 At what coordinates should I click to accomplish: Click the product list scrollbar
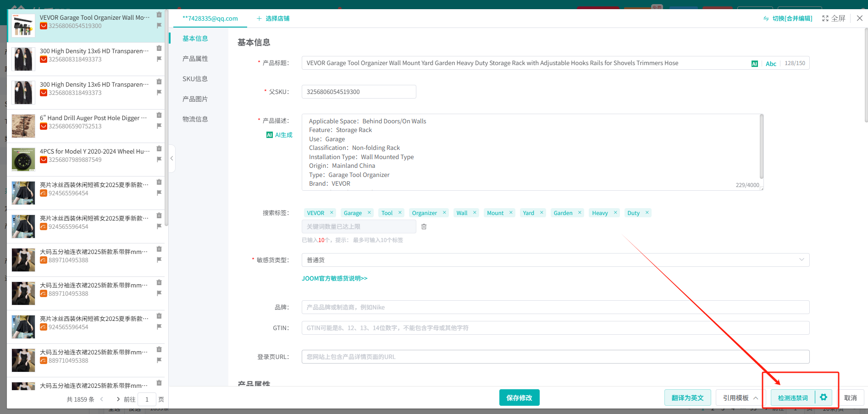tap(166, 117)
